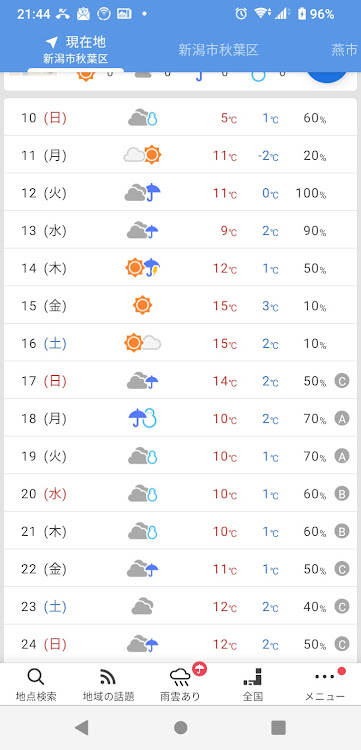Open the メニュー three-dot menu

[325, 684]
